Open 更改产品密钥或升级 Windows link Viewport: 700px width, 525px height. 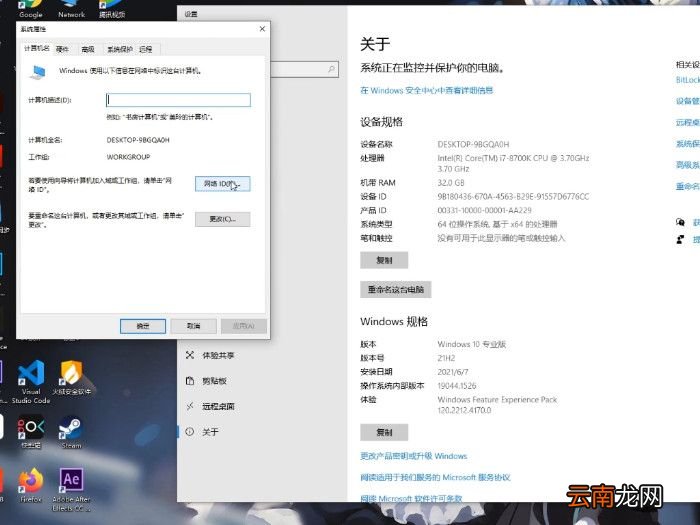(413, 456)
